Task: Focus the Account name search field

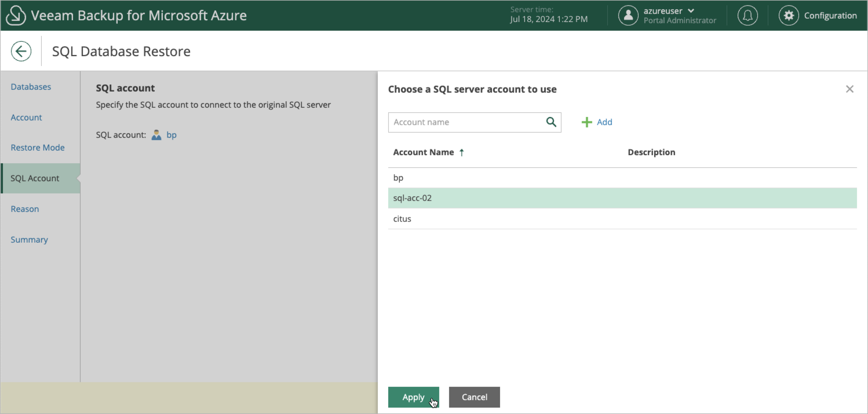Action: click(x=475, y=122)
